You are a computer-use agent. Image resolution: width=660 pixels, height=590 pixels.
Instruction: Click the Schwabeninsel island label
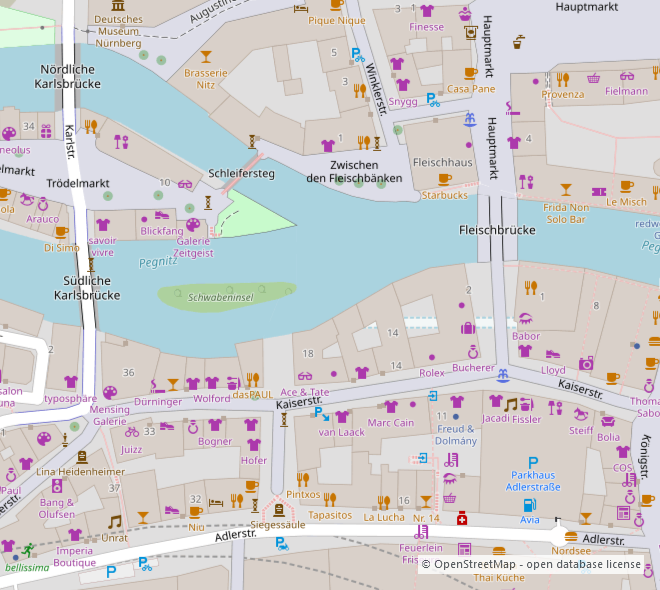[x=220, y=298]
